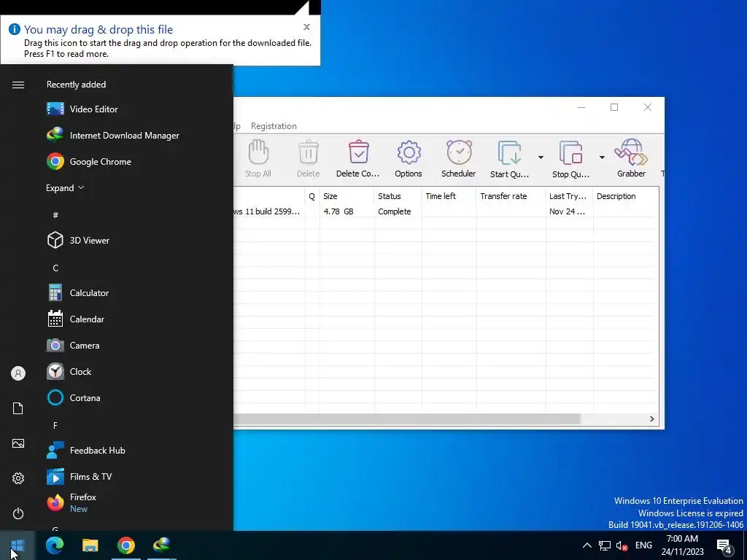Screen dimensions: 747x560
Task: Click the ENG language indicator
Action: (x=643, y=545)
